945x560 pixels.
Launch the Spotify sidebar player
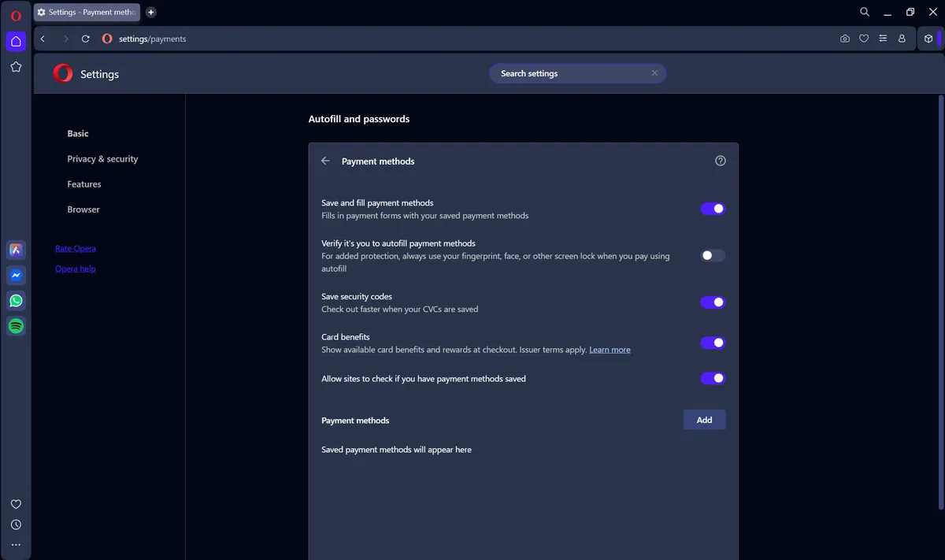pos(16,326)
